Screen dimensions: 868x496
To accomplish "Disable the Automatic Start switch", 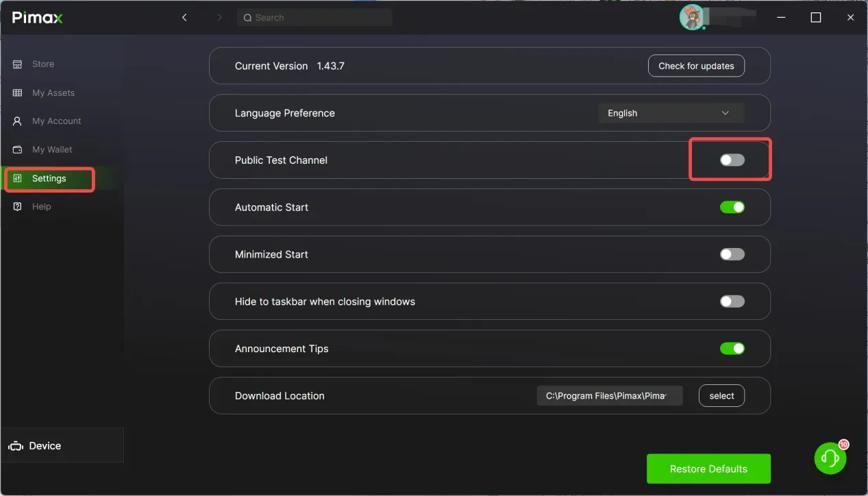I will 732,207.
